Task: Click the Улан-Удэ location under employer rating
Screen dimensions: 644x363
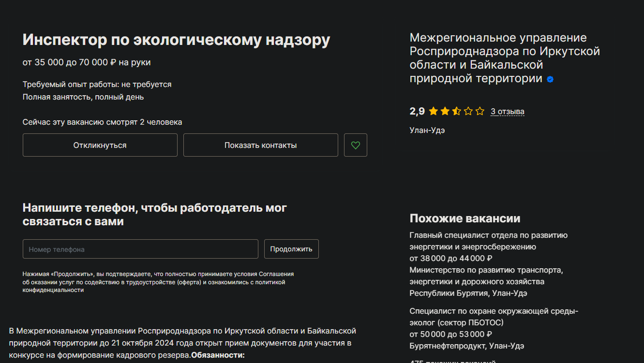Action: click(427, 131)
